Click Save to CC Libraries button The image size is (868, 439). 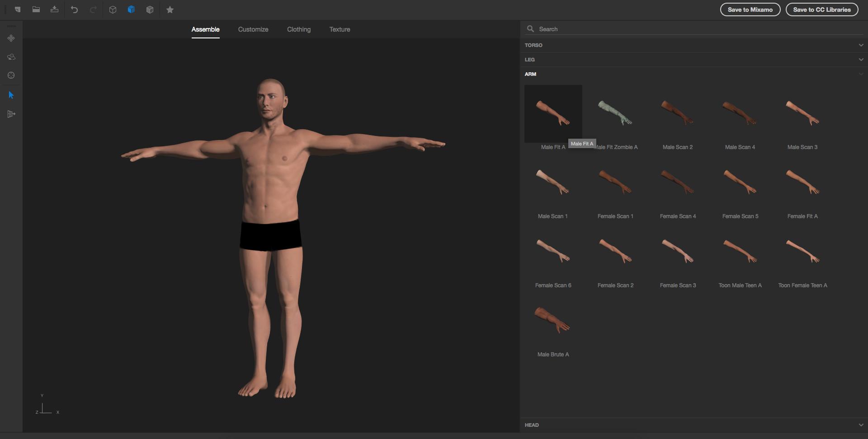pos(822,9)
